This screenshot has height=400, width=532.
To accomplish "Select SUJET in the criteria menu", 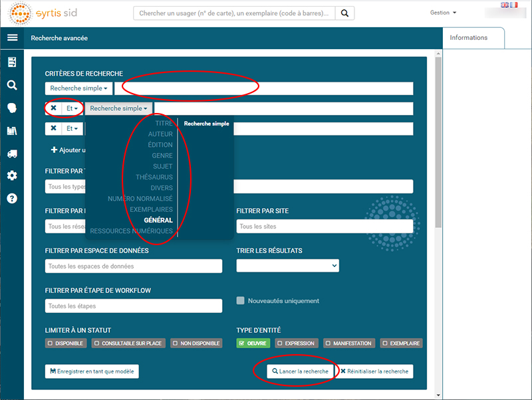I will 162,166.
